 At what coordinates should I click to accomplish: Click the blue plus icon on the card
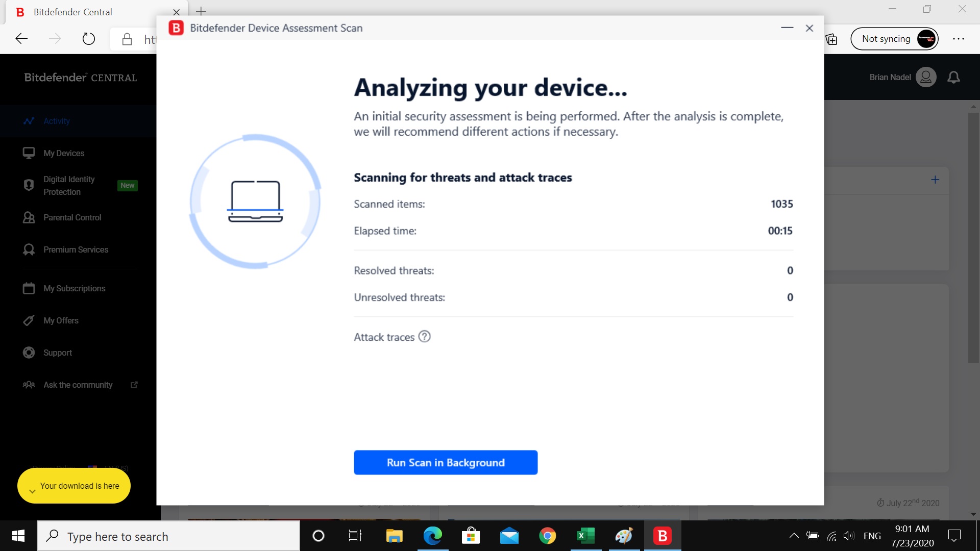(935, 180)
